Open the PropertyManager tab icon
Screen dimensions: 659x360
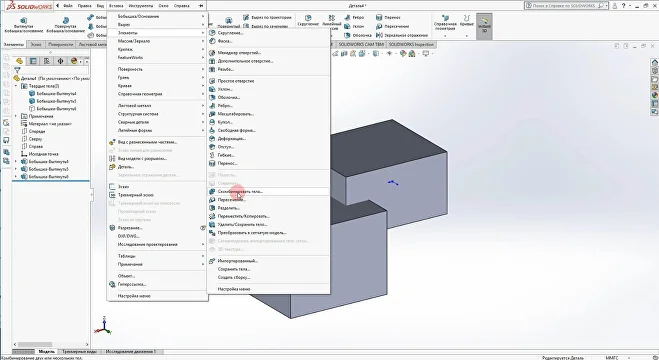[33, 61]
